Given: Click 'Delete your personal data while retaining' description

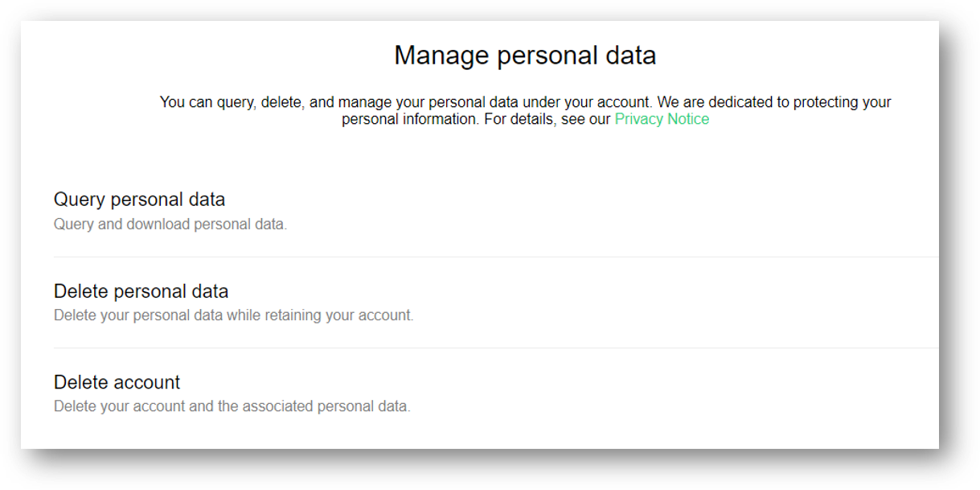Looking at the screenshot, I should 233,315.
